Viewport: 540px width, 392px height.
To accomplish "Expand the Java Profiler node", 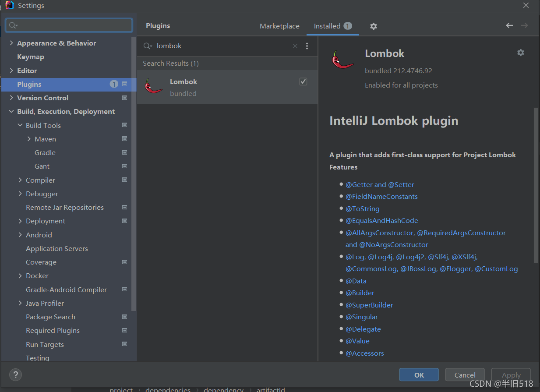I will 20,303.
